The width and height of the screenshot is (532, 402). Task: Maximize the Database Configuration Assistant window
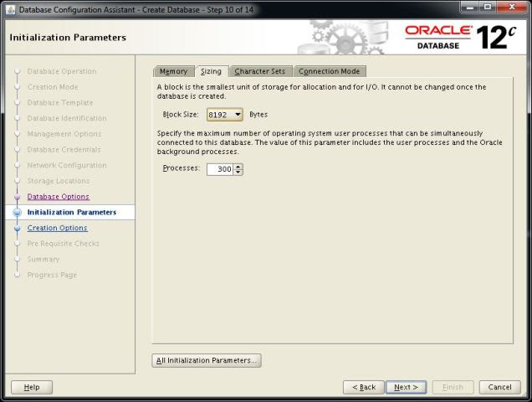coord(488,8)
